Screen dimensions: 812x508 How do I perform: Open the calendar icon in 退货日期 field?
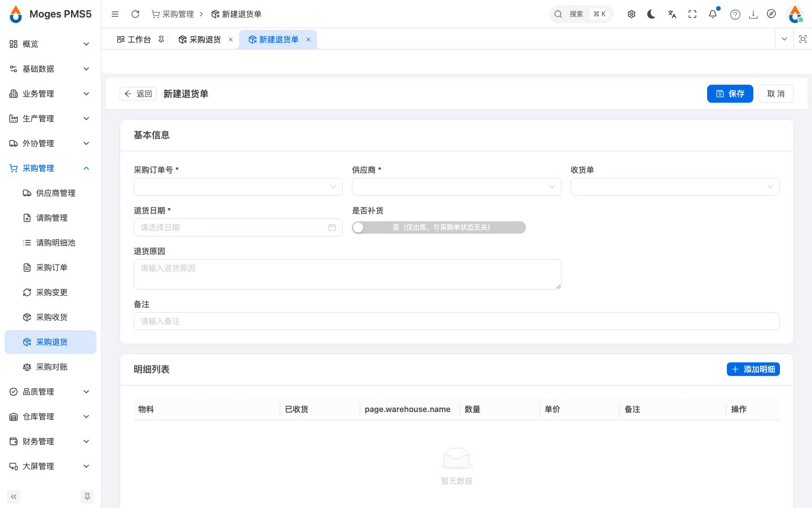coord(332,227)
